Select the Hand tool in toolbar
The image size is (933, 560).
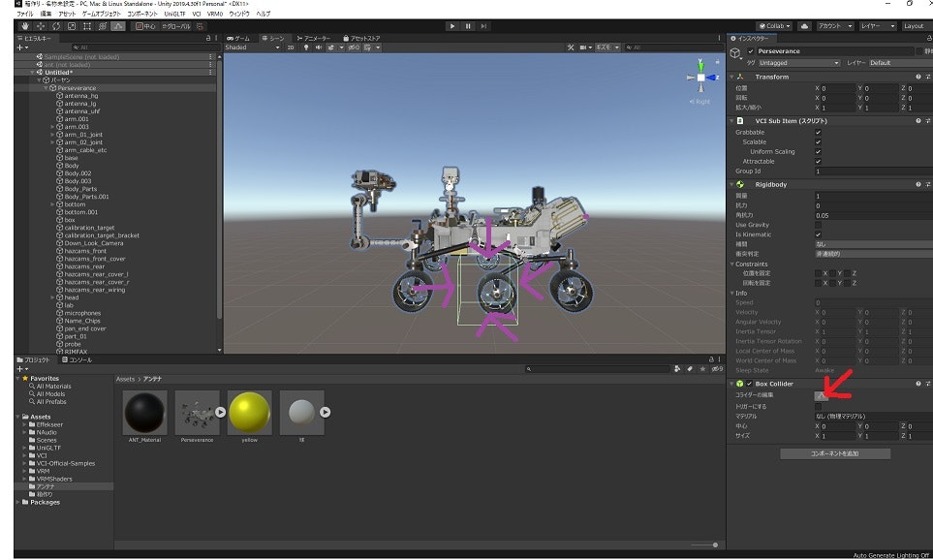pos(24,26)
